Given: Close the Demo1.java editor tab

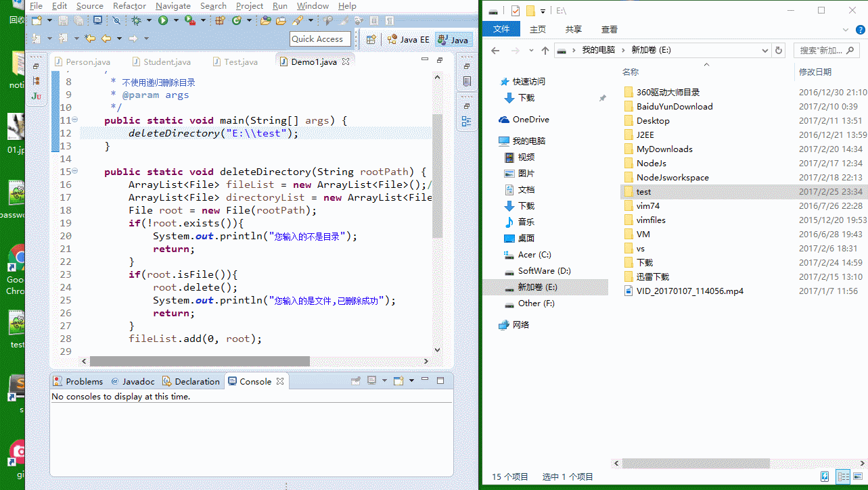Looking at the screenshot, I should coord(346,62).
